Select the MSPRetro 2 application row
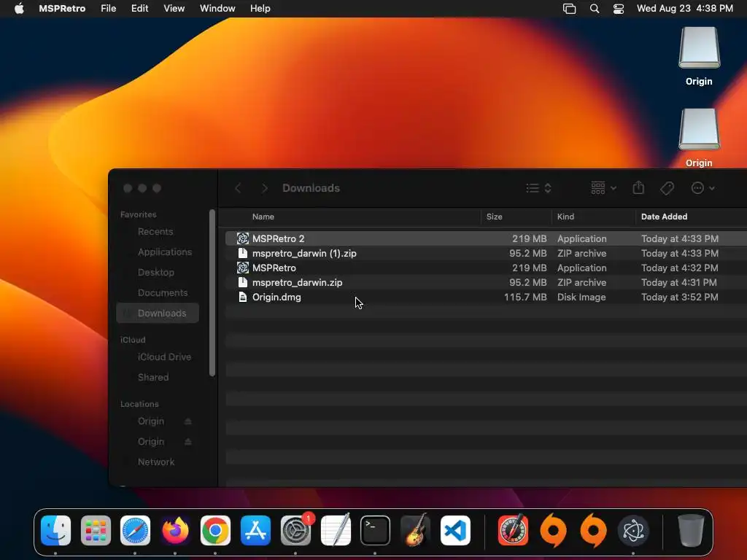 tap(486, 238)
